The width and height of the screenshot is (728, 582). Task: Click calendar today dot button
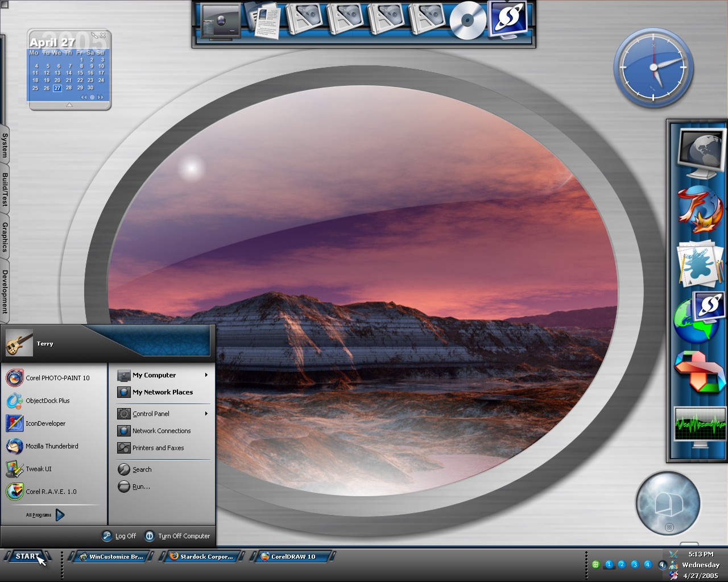[x=93, y=97]
